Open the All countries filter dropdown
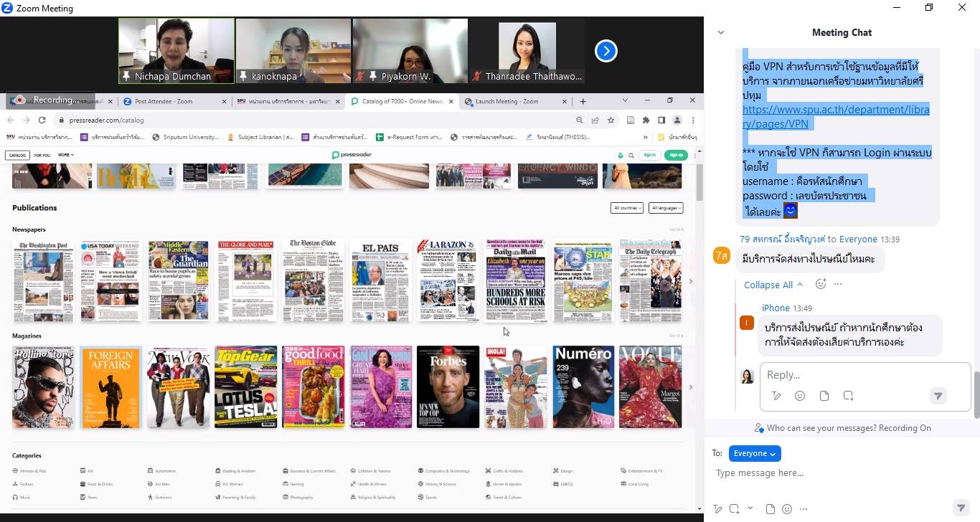 [x=626, y=208]
